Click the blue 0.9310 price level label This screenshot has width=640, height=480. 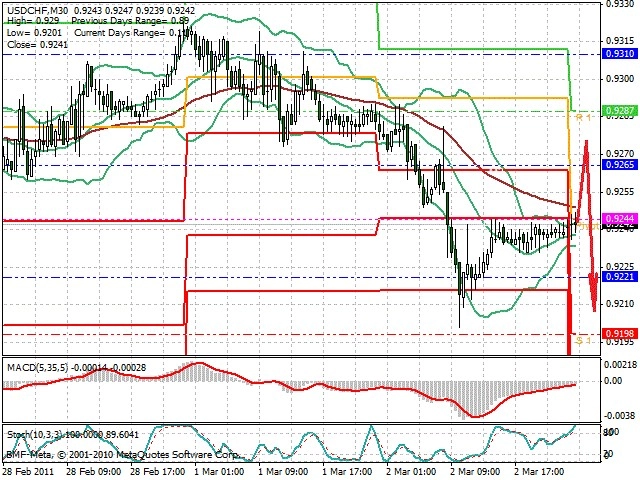point(620,53)
